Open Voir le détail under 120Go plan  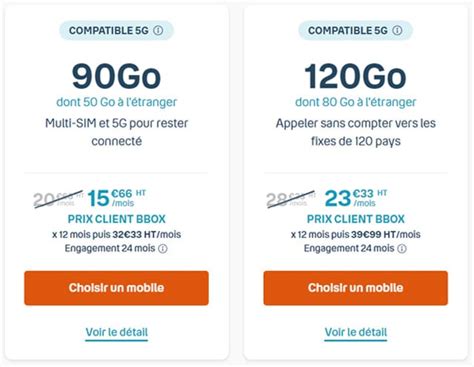[356, 332]
